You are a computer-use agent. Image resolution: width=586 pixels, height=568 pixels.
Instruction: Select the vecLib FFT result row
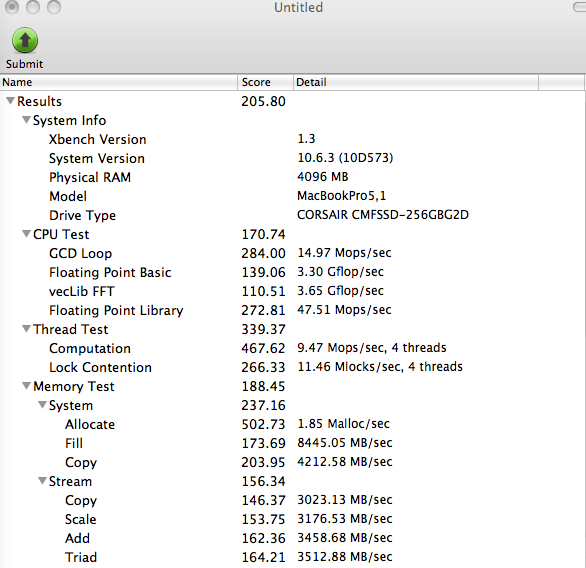pyautogui.click(x=292, y=291)
